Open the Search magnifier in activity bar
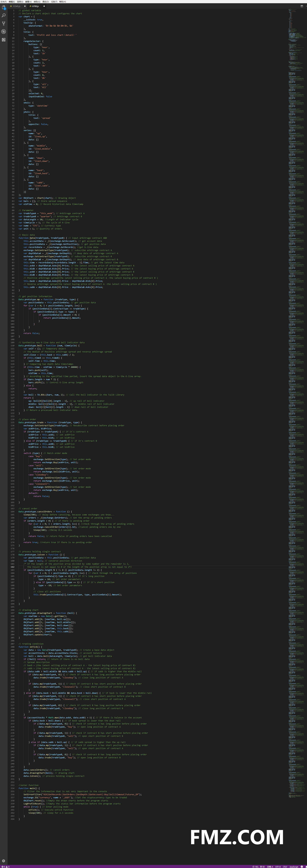 tap(4, 15)
